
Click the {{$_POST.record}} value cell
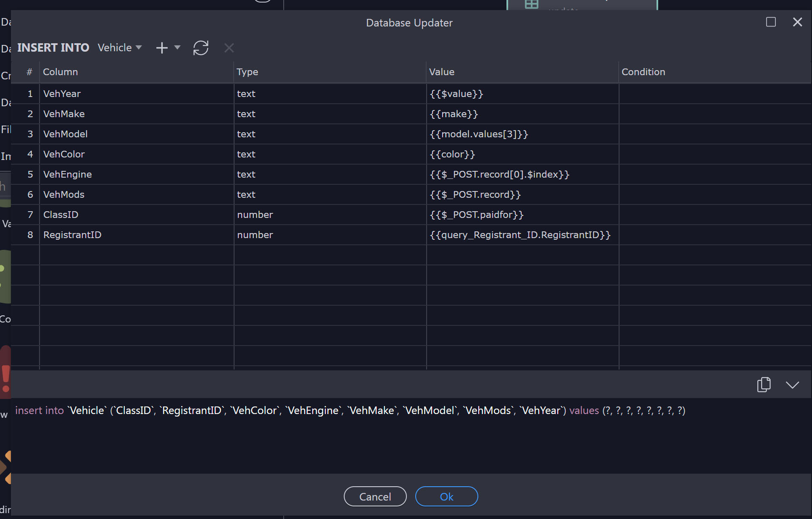pos(522,194)
